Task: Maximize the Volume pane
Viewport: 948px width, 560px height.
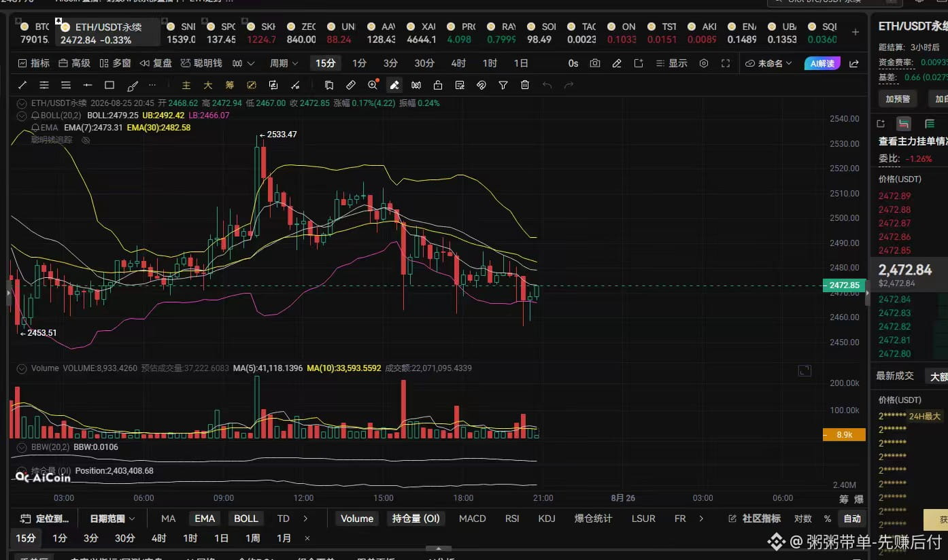Action: [805, 370]
